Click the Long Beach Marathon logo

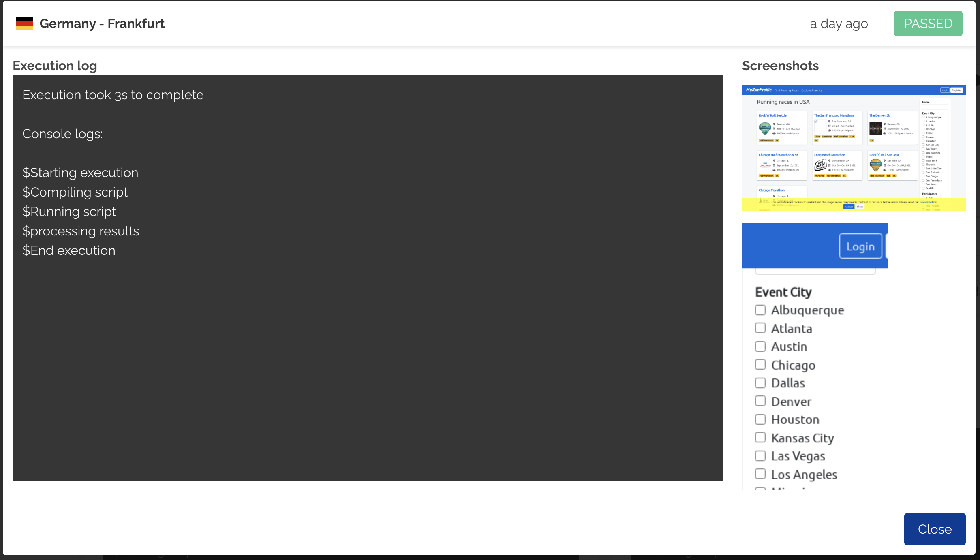(x=821, y=165)
